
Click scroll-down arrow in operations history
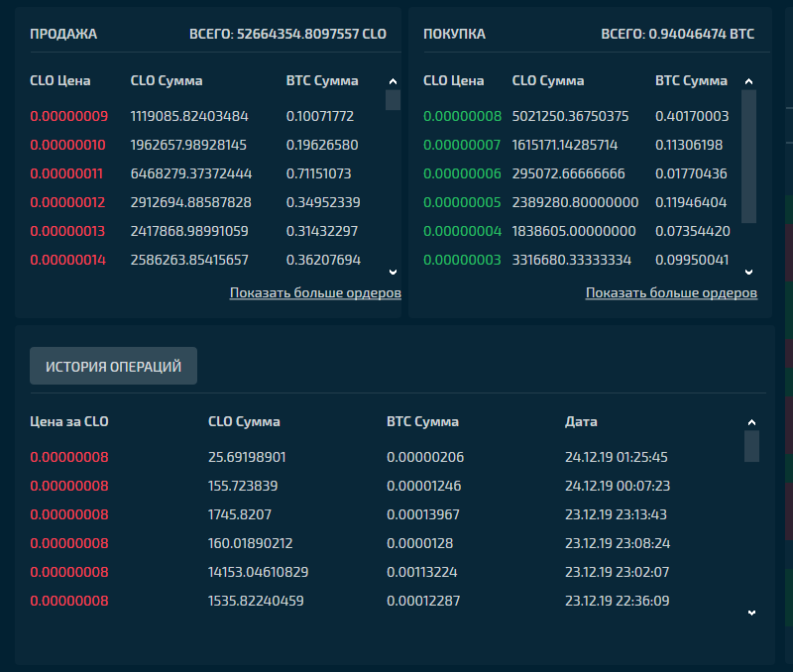[x=751, y=613]
